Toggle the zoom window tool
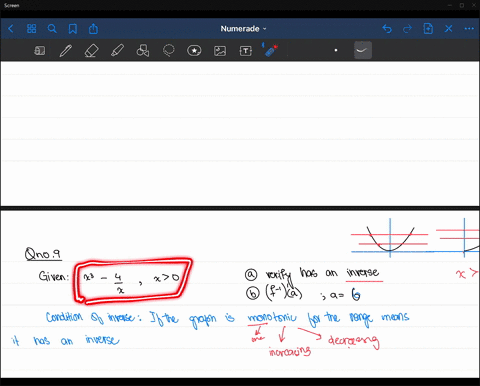This screenshot has width=480, height=386. [40, 51]
